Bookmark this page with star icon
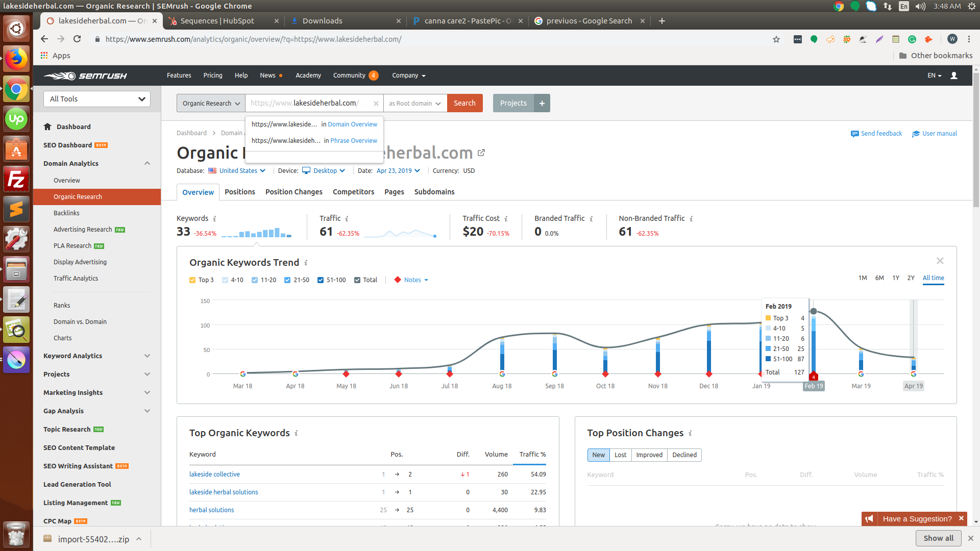This screenshot has width=980, height=551. coord(776,39)
